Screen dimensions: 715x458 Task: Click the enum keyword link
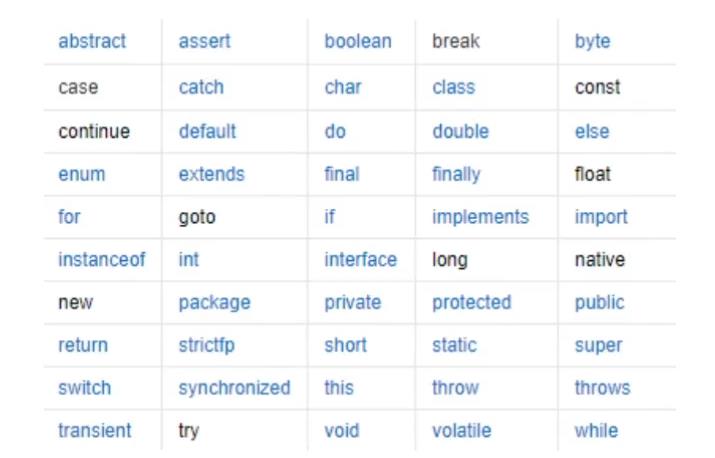tap(81, 174)
